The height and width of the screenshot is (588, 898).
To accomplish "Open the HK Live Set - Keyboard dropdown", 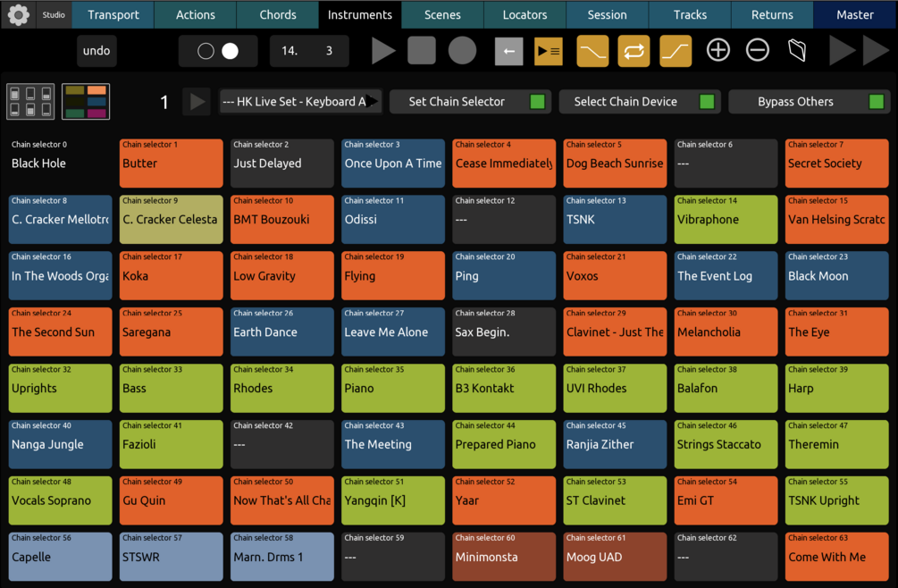I will pos(299,102).
